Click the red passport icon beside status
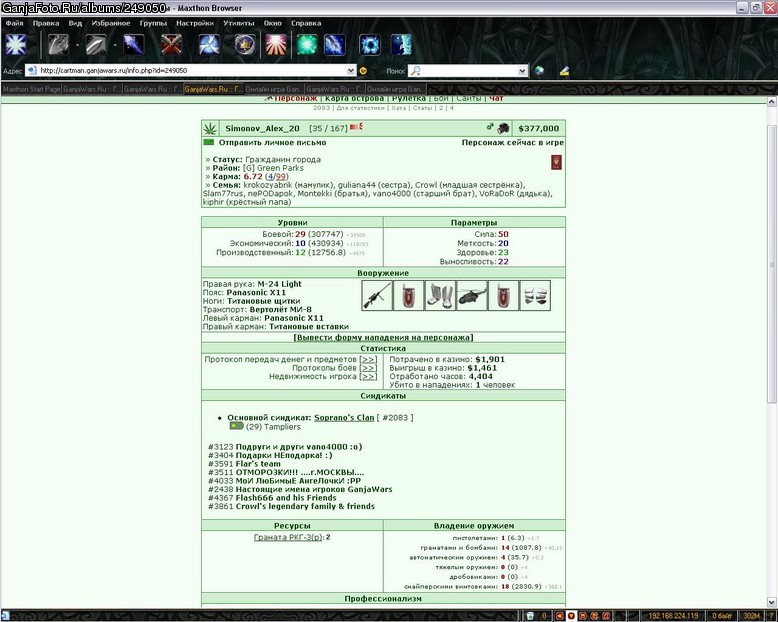The image size is (778, 622). coord(556,162)
